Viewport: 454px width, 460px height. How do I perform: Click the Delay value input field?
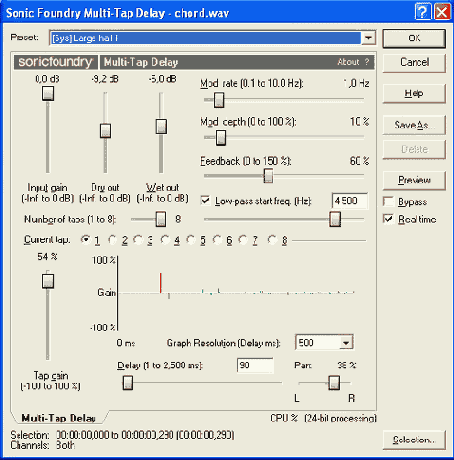255,365
